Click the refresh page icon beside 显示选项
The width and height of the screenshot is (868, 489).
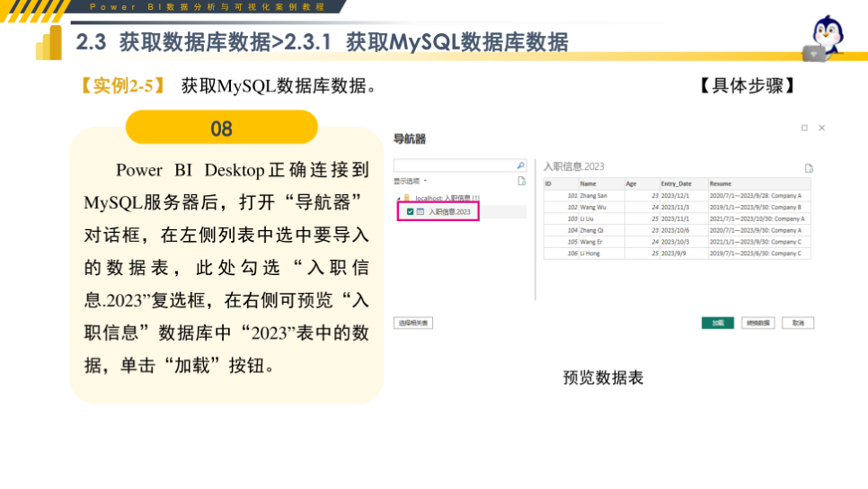point(521,181)
